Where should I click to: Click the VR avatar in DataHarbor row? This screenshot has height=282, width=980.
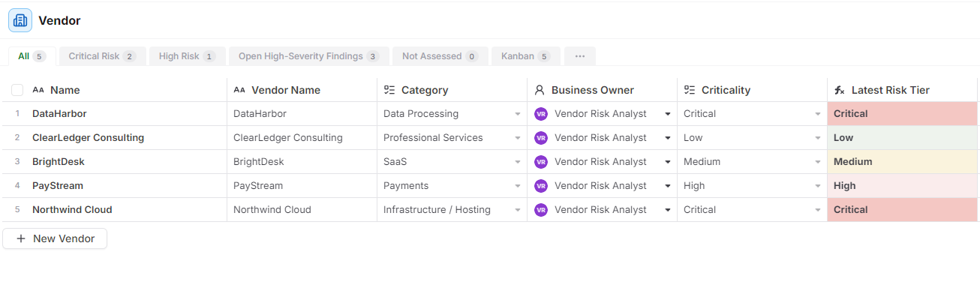pos(541,114)
